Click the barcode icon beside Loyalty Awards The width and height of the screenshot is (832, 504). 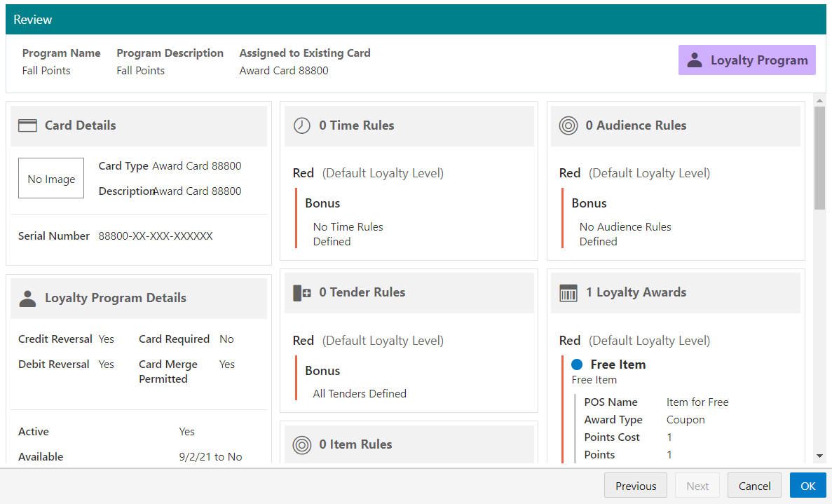[x=568, y=293]
